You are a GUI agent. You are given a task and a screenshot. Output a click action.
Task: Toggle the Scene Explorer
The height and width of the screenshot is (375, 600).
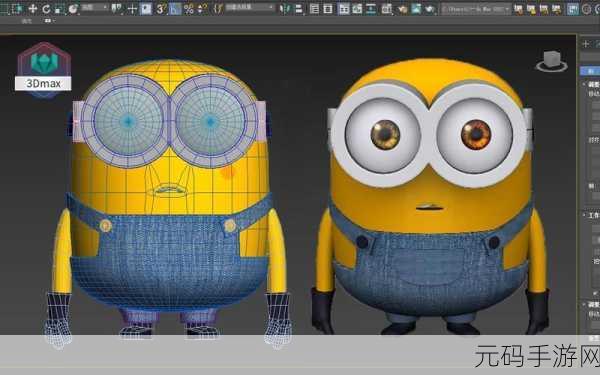pos(314,9)
